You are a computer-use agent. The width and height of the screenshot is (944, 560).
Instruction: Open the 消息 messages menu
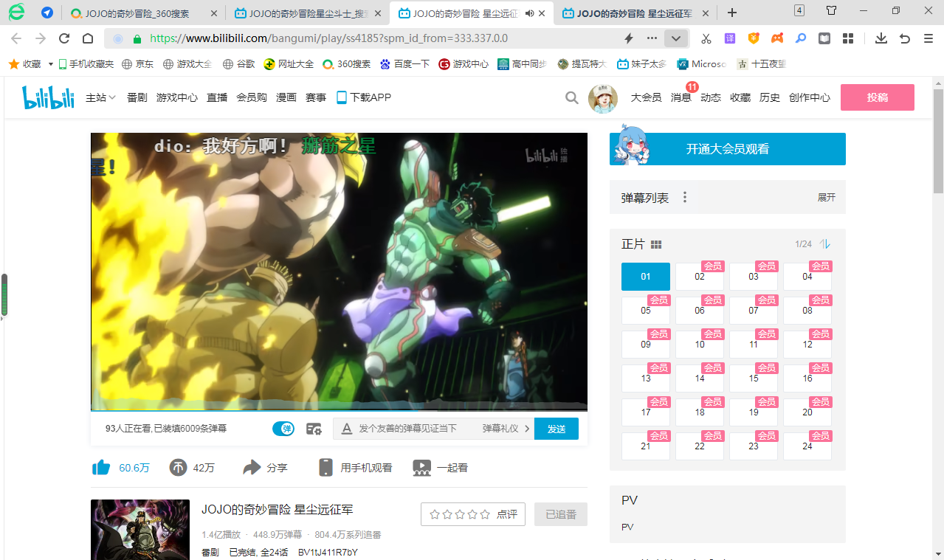coord(681,97)
